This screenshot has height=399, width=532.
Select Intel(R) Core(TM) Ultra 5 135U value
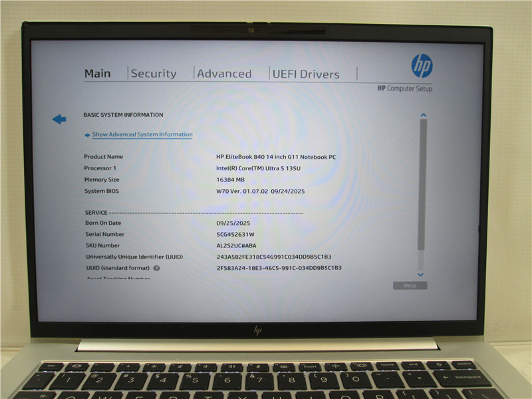pyautogui.click(x=258, y=168)
